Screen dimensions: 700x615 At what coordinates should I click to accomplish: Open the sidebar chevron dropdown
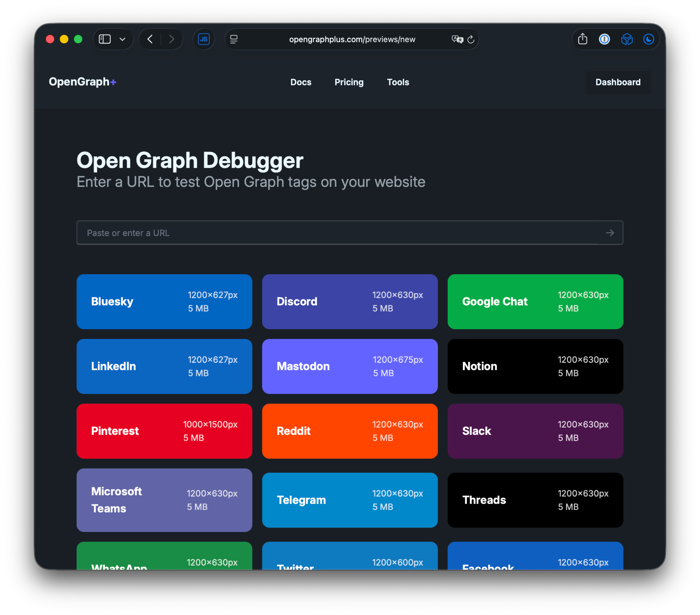tap(122, 39)
